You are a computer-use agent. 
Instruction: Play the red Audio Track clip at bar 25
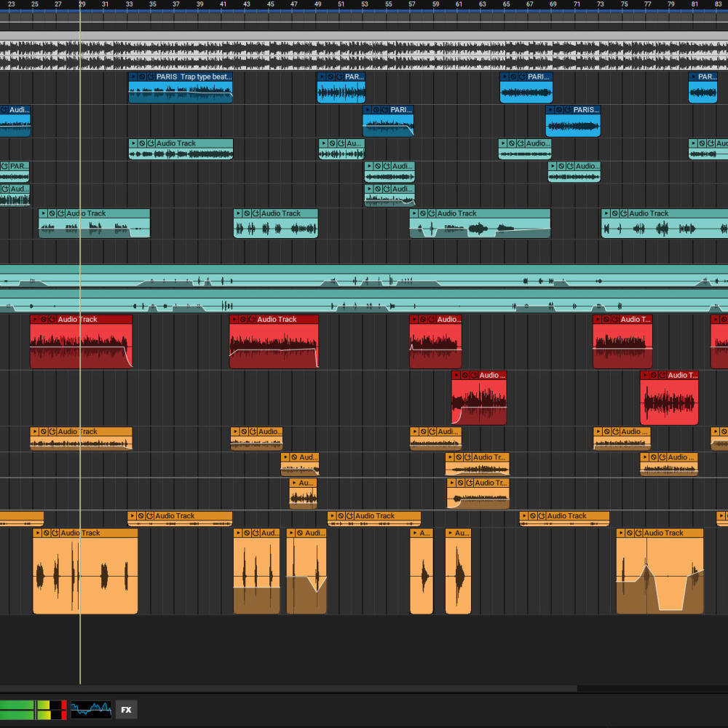(x=35, y=320)
